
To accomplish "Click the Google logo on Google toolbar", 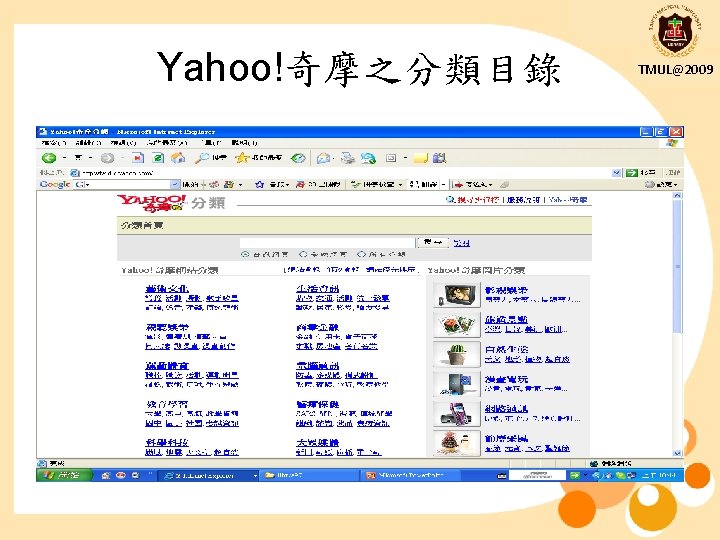I will pos(55,185).
